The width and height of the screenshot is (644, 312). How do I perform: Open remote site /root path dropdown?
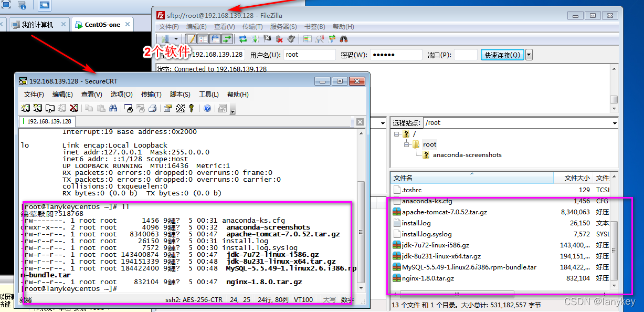(615, 123)
